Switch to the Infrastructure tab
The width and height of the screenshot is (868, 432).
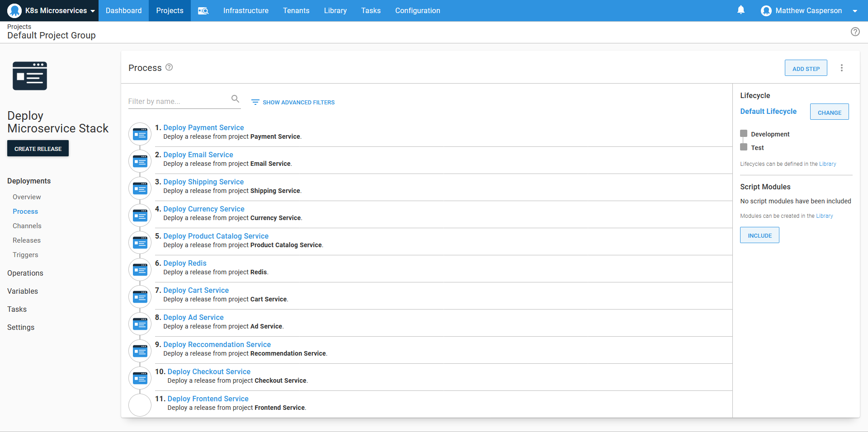245,10
